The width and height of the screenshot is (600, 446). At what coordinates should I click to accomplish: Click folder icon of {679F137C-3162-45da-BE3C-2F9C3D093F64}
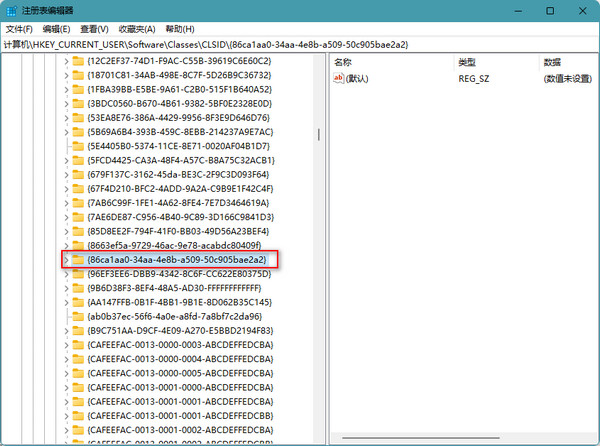[78, 174]
